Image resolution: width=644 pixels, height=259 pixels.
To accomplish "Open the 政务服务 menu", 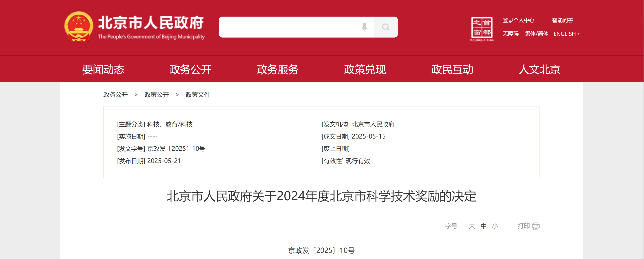I will pyautogui.click(x=278, y=70).
